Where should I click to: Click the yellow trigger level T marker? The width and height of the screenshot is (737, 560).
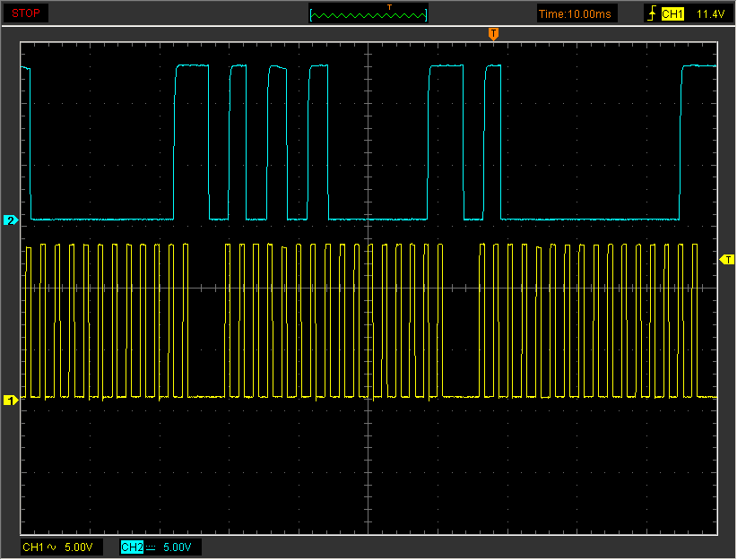(727, 259)
